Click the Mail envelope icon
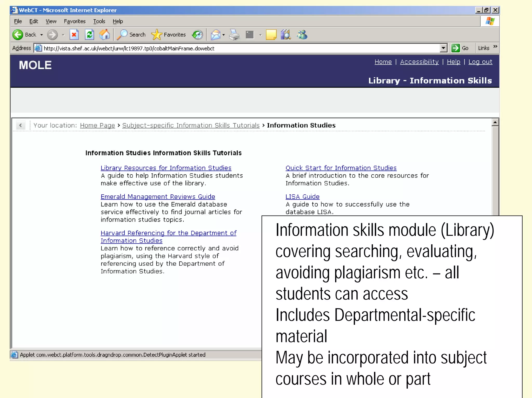The image size is (532, 398). [216, 35]
